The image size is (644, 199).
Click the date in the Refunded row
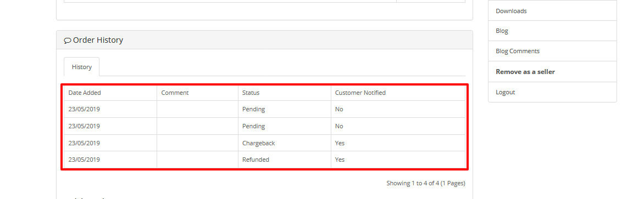click(x=84, y=160)
